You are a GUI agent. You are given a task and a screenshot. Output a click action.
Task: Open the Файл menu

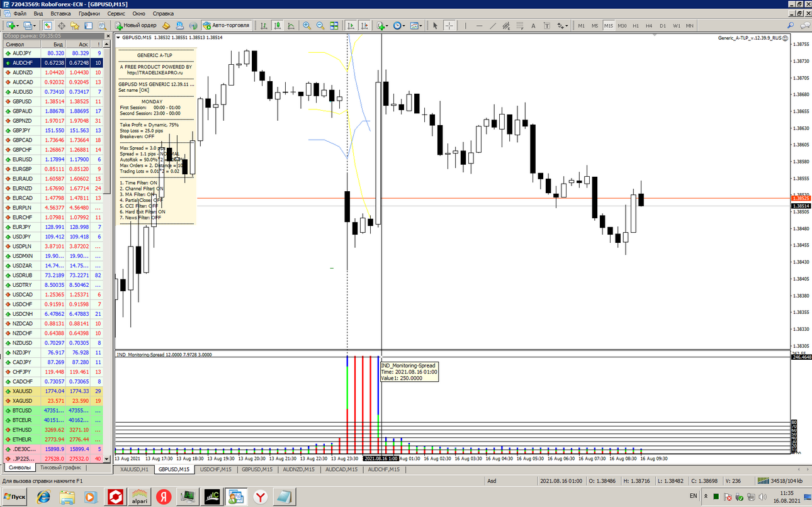pos(19,13)
